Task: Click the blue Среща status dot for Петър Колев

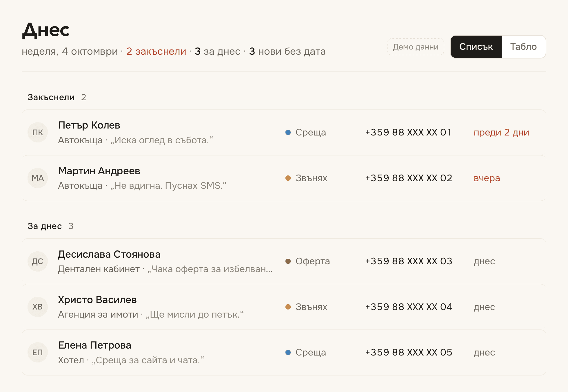Action: (x=288, y=132)
